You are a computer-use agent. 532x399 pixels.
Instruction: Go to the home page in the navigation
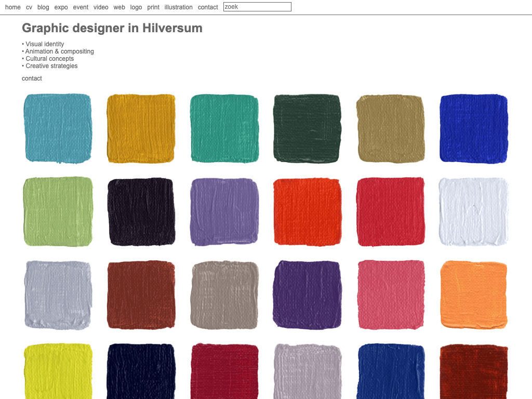coord(13,7)
